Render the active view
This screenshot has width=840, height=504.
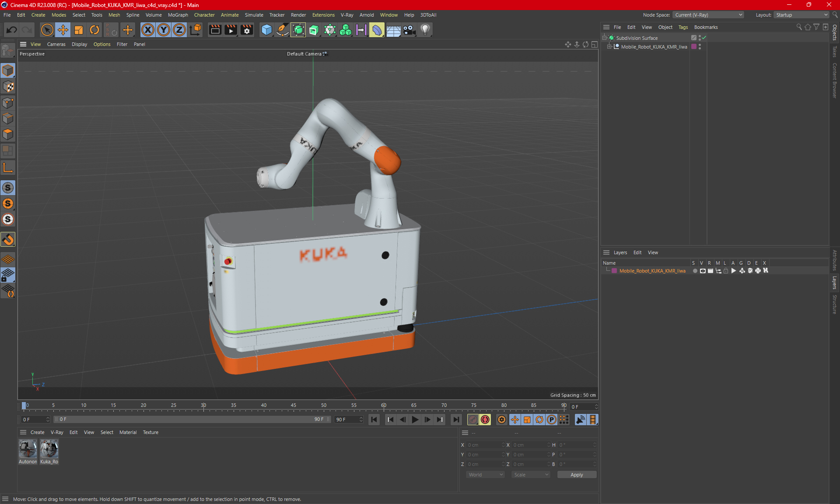(215, 30)
